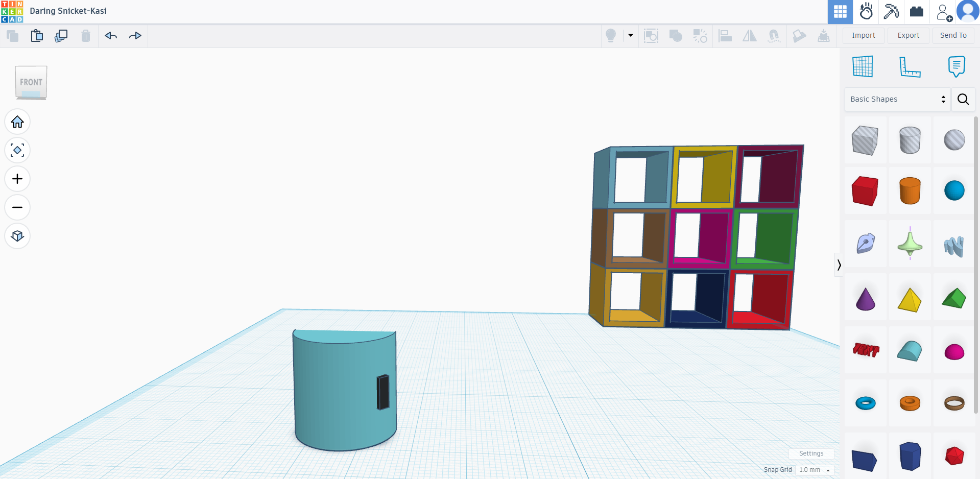Open the Basic Shapes category dropdown
The height and width of the screenshot is (479, 980).
click(897, 99)
